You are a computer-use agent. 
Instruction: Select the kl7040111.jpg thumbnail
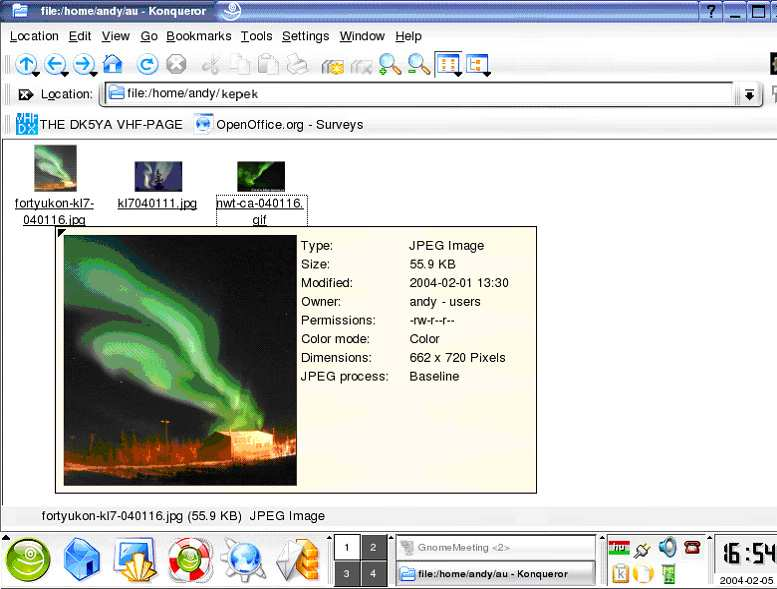[159, 176]
